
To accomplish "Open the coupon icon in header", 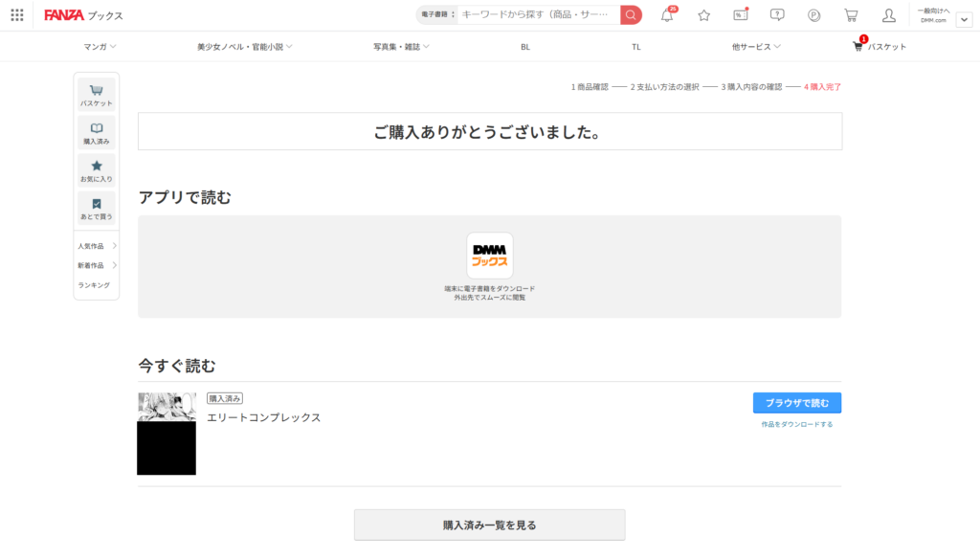I will point(741,15).
